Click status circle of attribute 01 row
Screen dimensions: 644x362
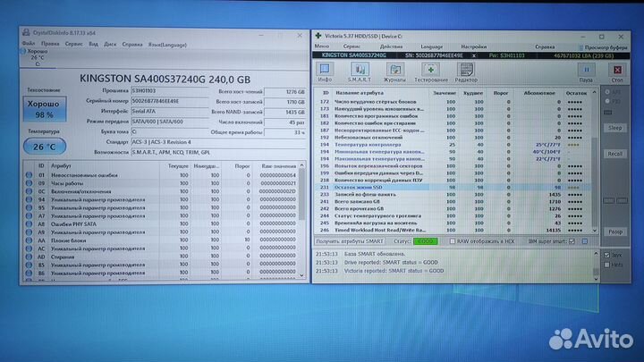pos(29,175)
